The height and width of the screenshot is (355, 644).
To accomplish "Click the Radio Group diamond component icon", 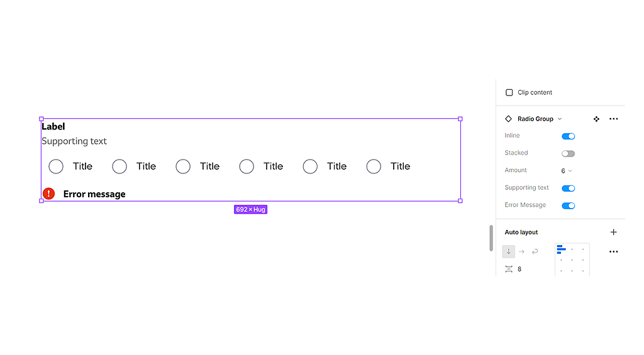I will pyautogui.click(x=508, y=119).
